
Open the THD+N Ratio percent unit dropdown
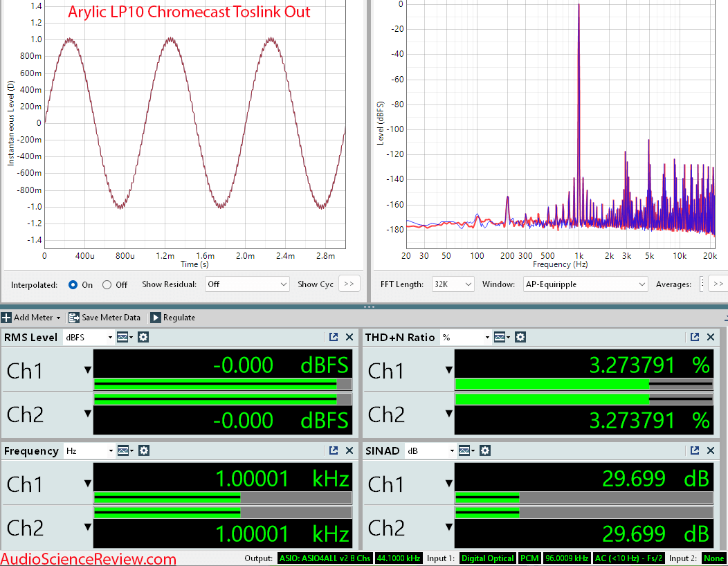(x=466, y=338)
